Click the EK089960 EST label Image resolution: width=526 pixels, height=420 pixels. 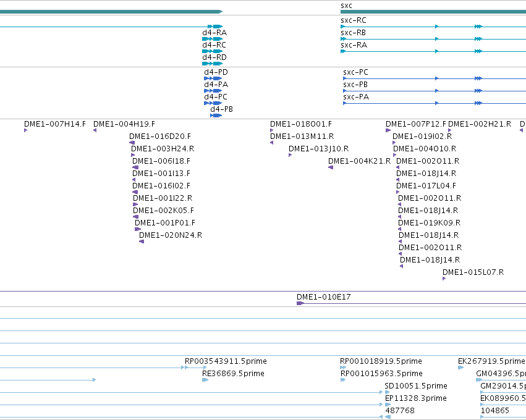503,398
